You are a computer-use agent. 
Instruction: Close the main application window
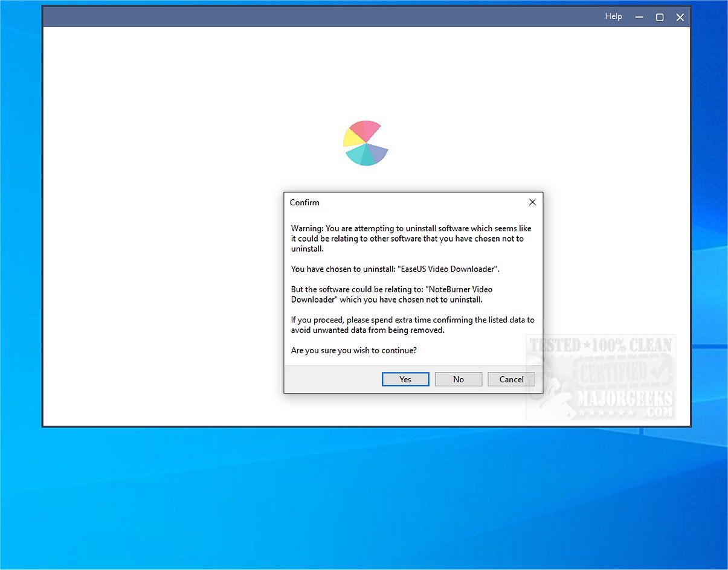tap(680, 17)
